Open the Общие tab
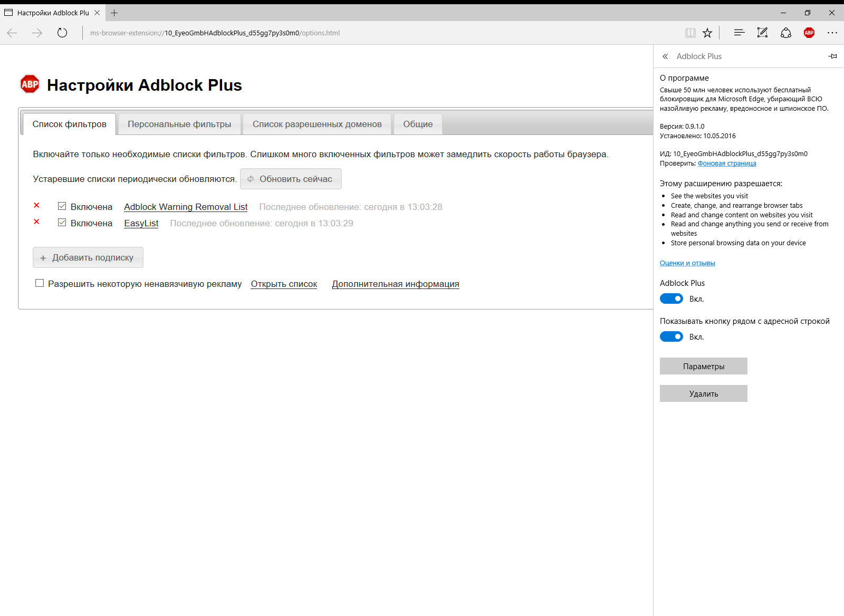This screenshot has height=616, width=844. click(417, 123)
